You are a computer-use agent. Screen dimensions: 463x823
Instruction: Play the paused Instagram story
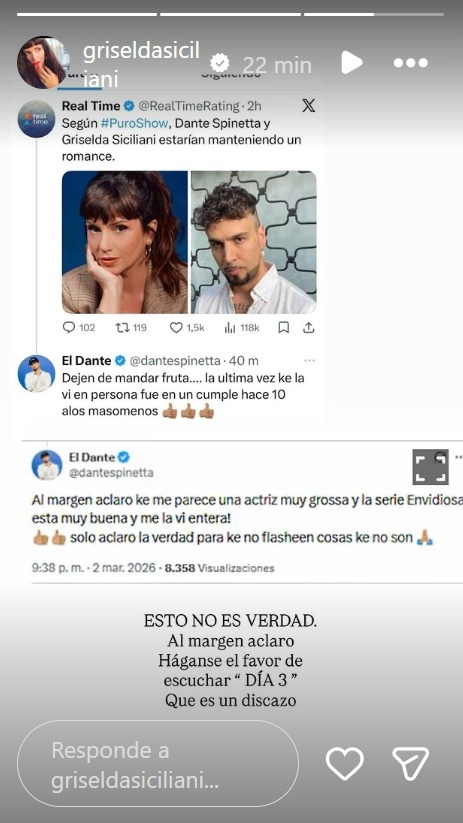[x=352, y=63]
